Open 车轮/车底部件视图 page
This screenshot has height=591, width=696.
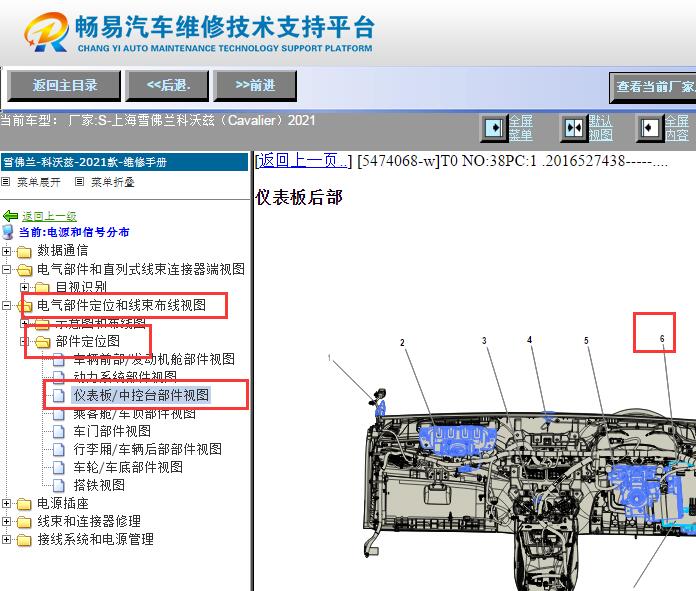point(128,467)
